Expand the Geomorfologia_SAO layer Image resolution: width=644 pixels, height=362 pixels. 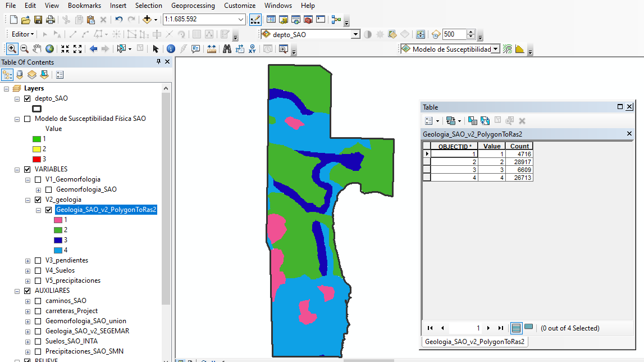[x=38, y=190]
